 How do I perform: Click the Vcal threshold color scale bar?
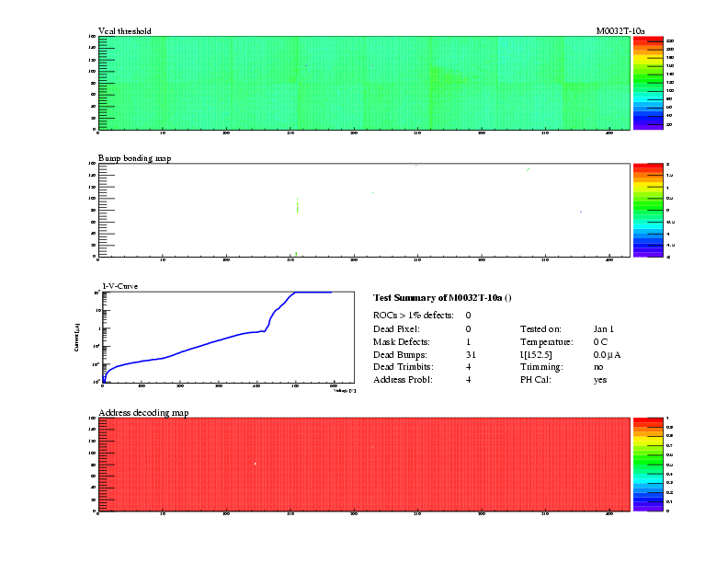[x=647, y=84]
